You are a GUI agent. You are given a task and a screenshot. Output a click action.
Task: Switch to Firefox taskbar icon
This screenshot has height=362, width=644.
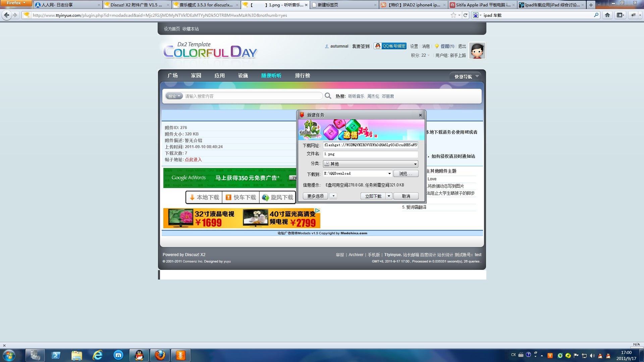pos(160,355)
